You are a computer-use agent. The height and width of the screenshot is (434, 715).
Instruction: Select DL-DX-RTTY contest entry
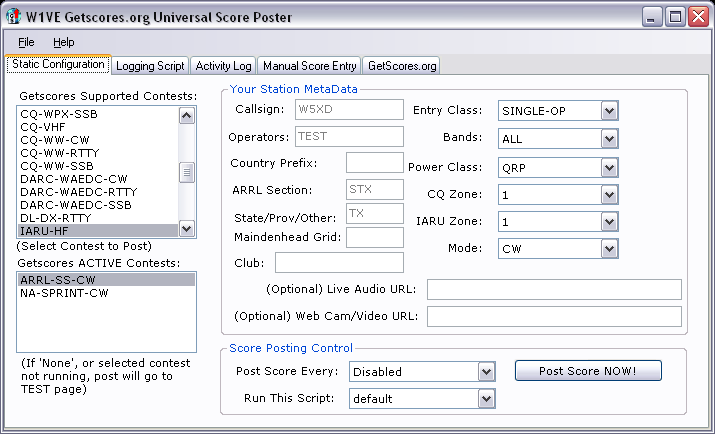click(98, 218)
